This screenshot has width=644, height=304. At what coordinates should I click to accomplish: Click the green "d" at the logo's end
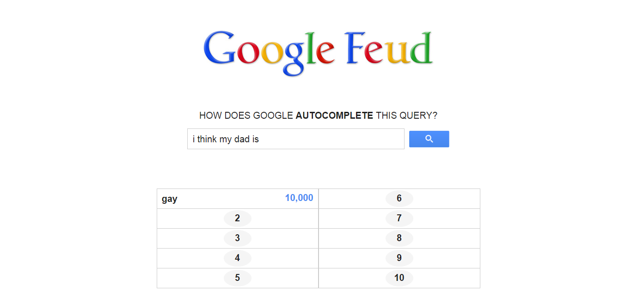tap(421, 48)
